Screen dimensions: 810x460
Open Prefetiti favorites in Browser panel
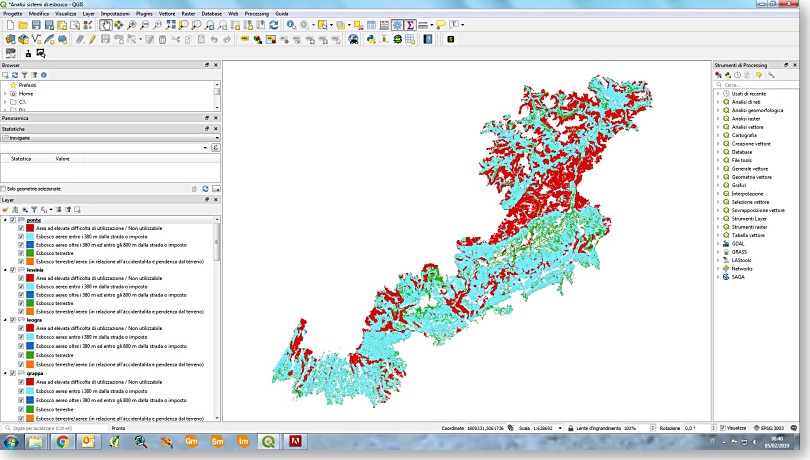tap(27, 85)
